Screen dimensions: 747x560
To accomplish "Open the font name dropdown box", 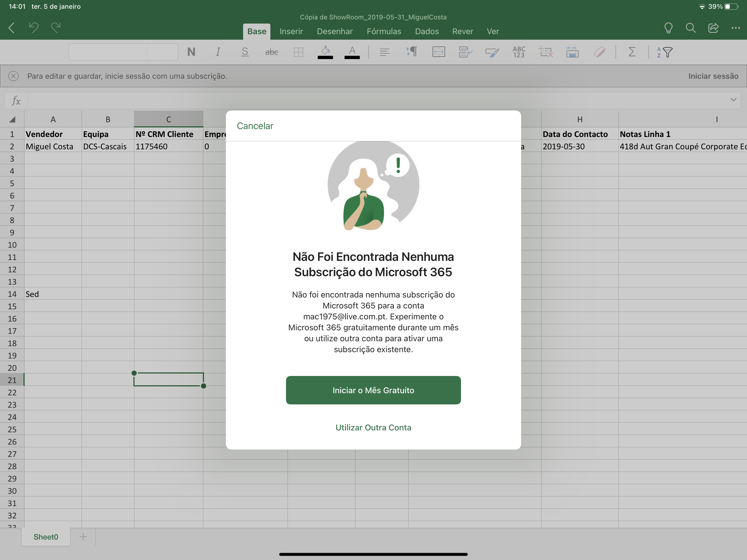I will click(108, 52).
